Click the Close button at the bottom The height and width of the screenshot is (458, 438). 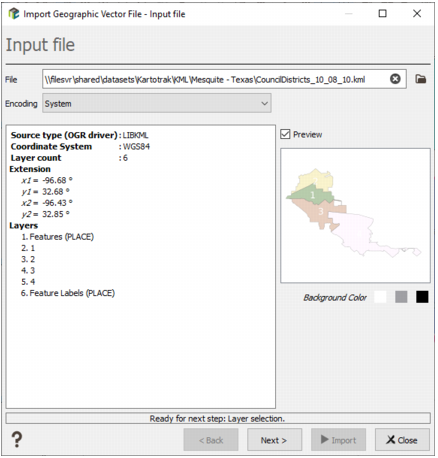click(x=402, y=440)
